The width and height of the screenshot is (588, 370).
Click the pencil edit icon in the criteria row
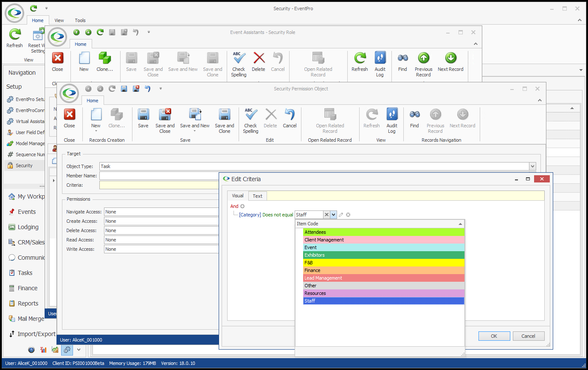coord(341,215)
